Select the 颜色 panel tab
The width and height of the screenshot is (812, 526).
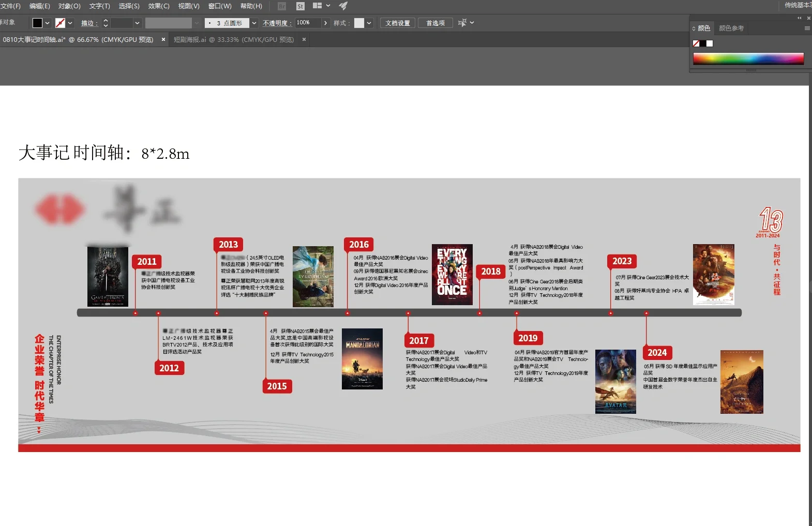coord(704,28)
